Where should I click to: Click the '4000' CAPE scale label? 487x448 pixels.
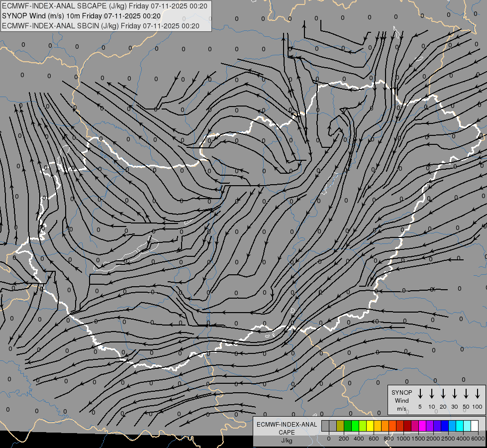[x=463, y=439]
